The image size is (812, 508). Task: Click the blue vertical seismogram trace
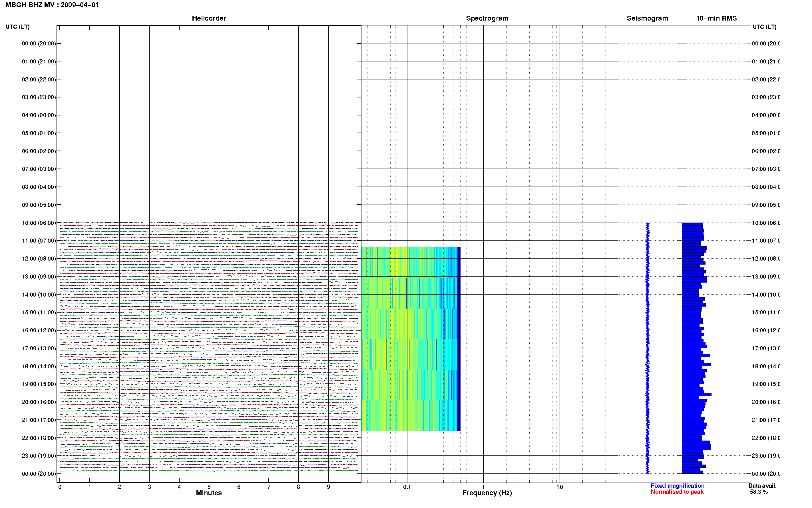click(648, 348)
